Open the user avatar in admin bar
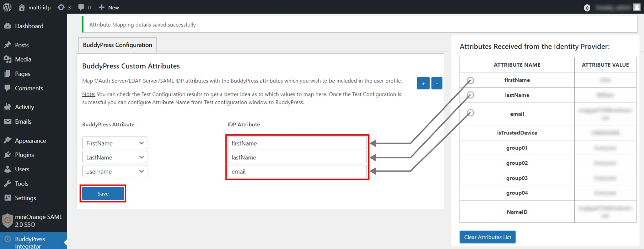Viewport: 644px width, 249px height. pos(637,7)
